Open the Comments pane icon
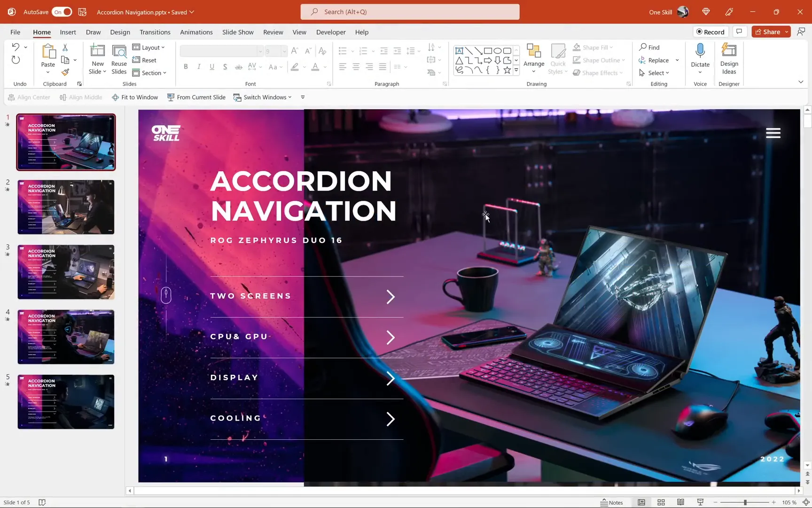 coord(739,32)
